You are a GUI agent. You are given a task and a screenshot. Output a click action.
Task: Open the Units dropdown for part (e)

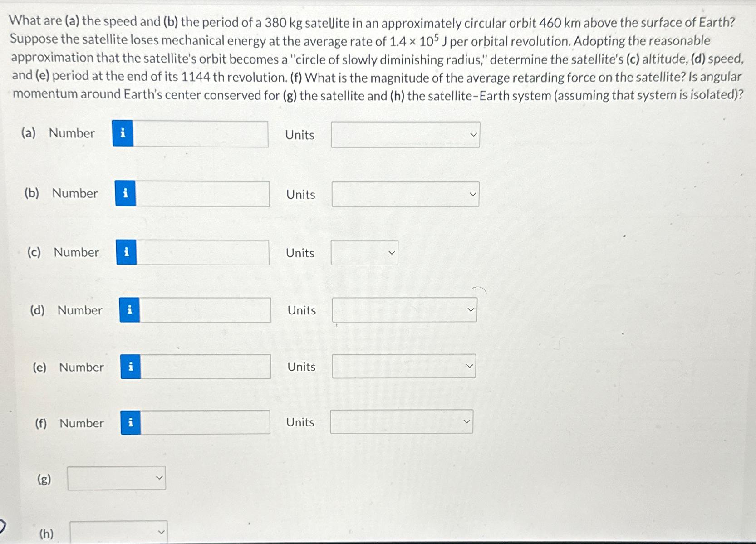pyautogui.click(x=403, y=366)
